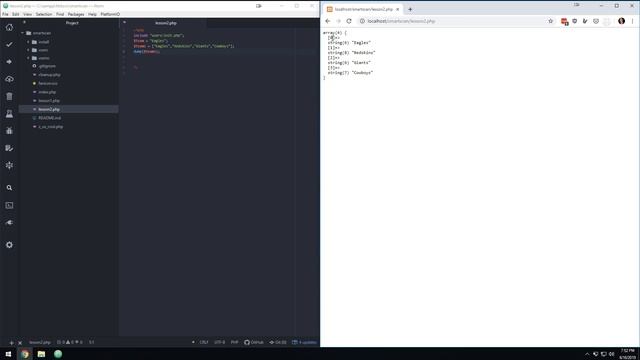Click lesson2.php filename in status bar
This screenshot has width=640, height=360.
coord(40,342)
